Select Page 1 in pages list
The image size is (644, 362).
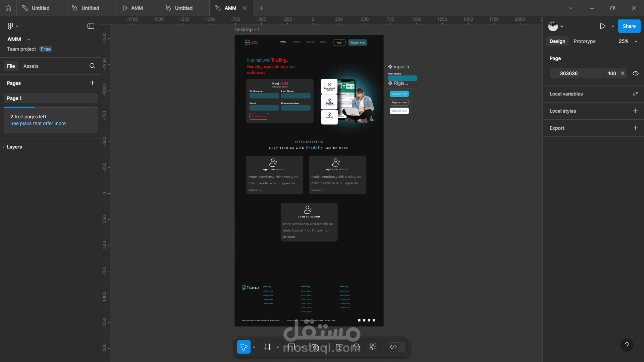pyautogui.click(x=50, y=98)
